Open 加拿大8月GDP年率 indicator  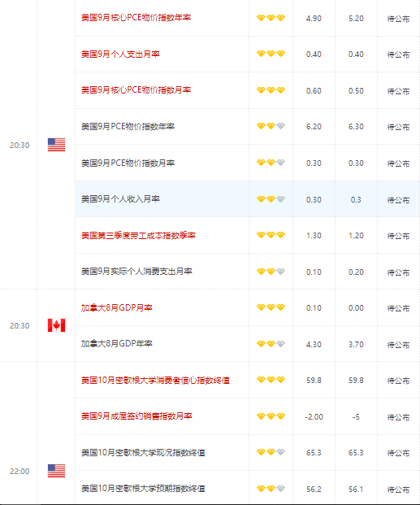(x=116, y=344)
